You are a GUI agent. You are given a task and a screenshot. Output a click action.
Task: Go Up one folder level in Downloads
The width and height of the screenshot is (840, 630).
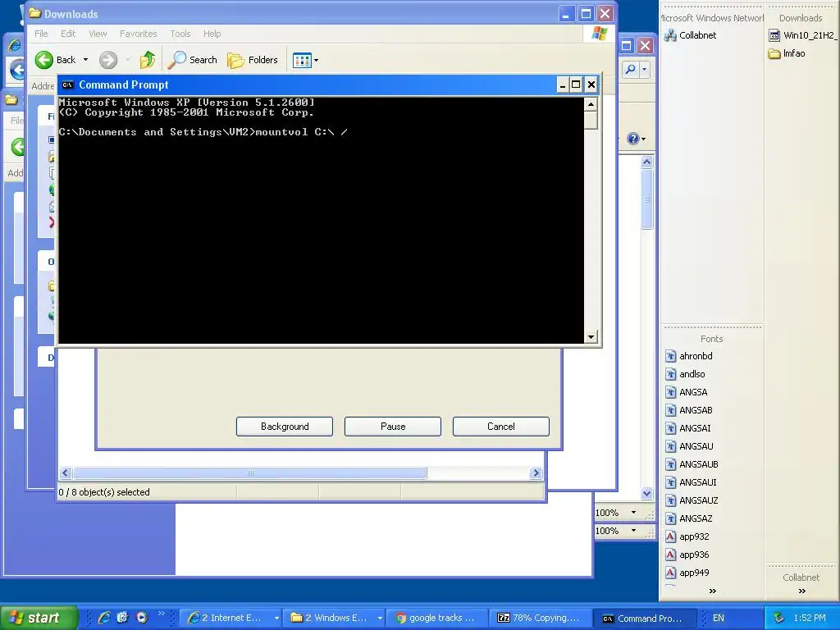(148, 59)
